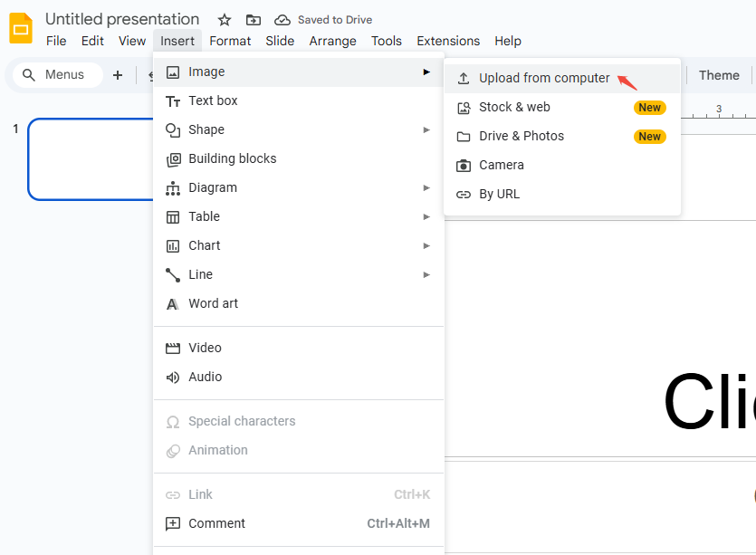This screenshot has width=756, height=555.
Task: Insert Word art
Action: [x=213, y=304]
